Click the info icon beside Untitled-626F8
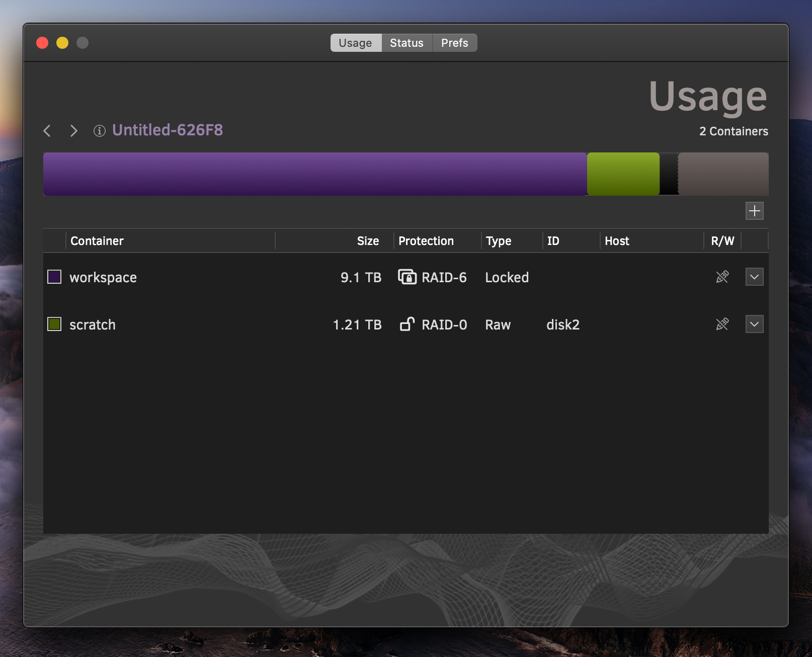The width and height of the screenshot is (812, 657). (x=100, y=131)
